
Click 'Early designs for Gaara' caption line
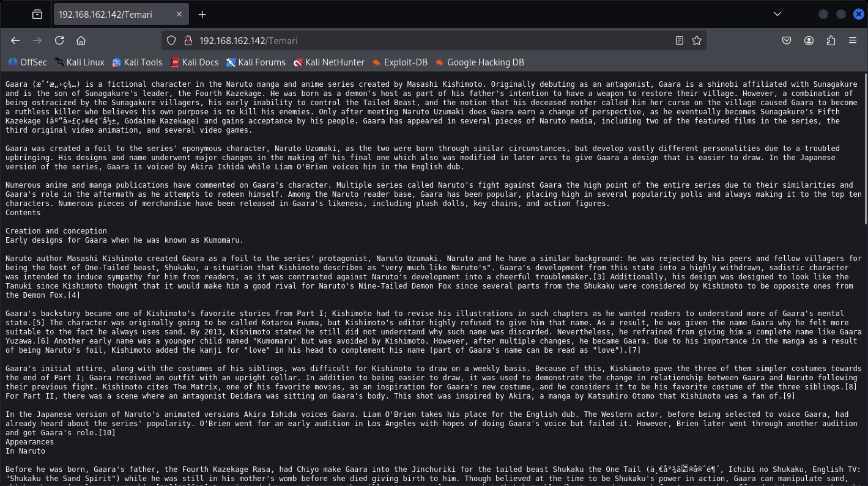point(125,240)
